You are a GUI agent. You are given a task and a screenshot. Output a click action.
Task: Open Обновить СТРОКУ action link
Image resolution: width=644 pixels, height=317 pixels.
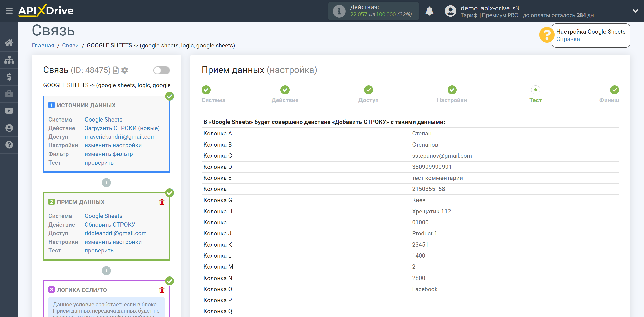(x=110, y=225)
